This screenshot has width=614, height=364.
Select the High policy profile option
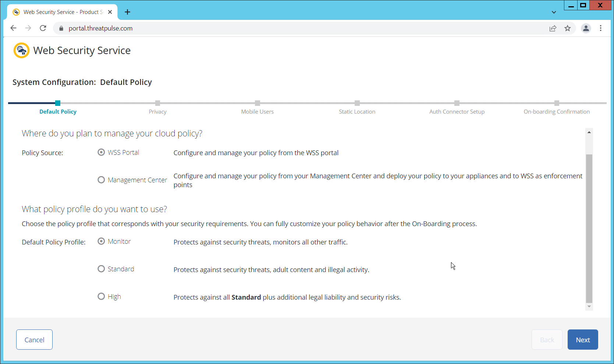(101, 296)
